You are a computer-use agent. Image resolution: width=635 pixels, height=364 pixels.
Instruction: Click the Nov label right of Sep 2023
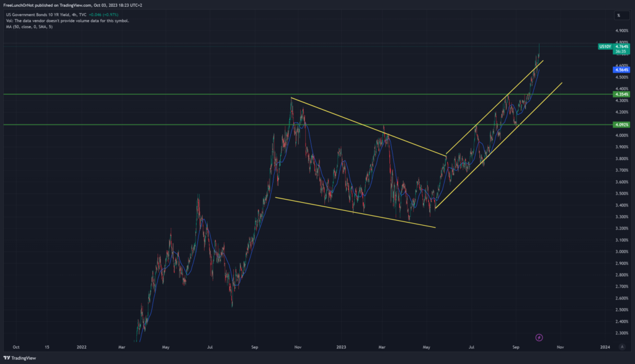pos(560,348)
